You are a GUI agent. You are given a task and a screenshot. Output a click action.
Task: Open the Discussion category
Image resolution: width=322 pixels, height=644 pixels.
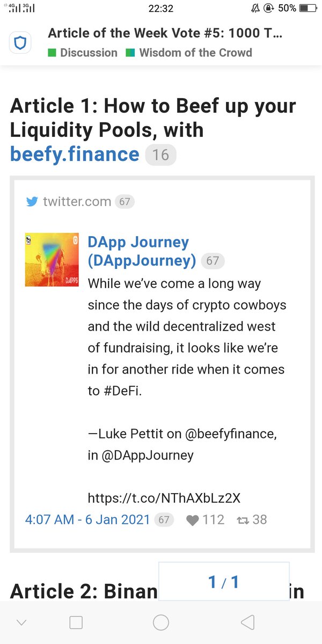[x=83, y=53]
